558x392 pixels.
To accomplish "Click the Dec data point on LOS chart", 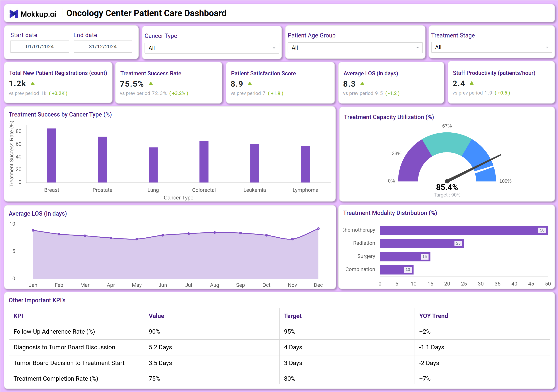I will pyautogui.click(x=318, y=228).
